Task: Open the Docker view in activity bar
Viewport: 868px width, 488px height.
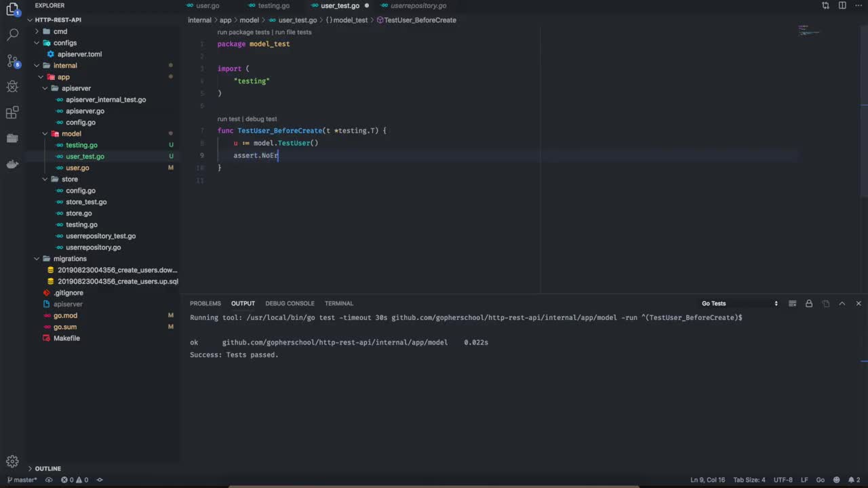Action: click(12, 164)
